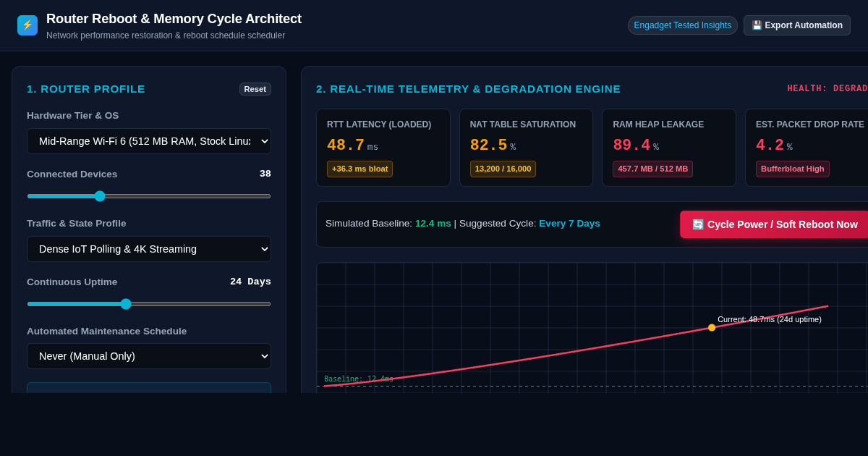Adjust the Connected Devices slider
868x456 pixels.
(149, 196)
